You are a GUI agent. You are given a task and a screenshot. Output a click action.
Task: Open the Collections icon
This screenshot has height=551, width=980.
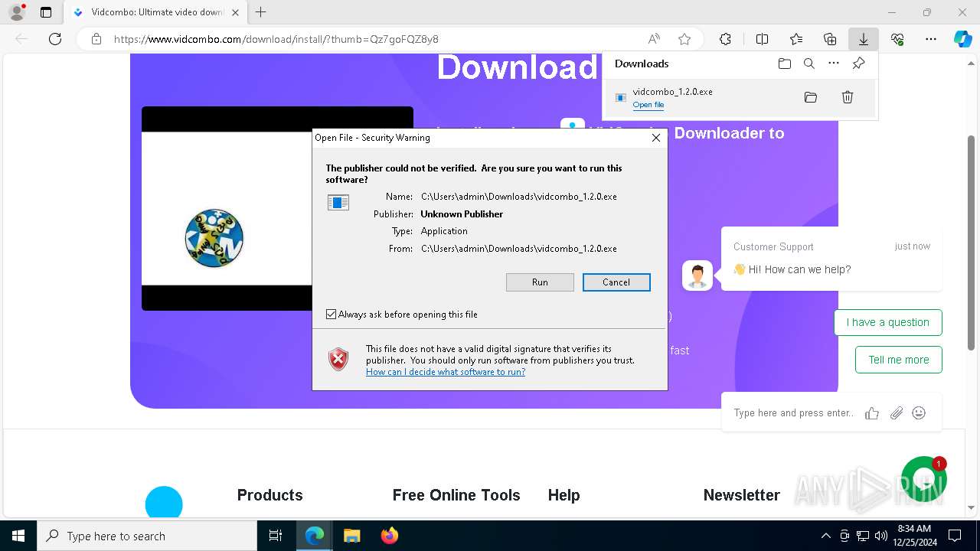830,39
